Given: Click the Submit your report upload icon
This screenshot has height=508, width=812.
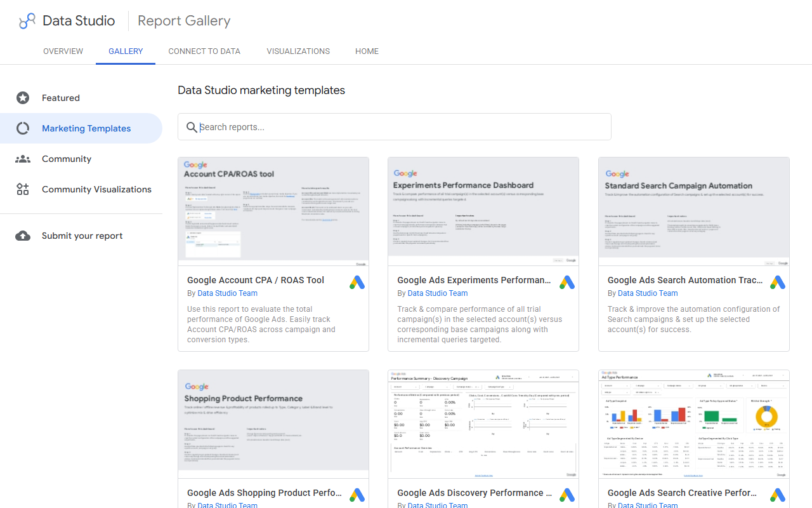Looking at the screenshot, I should click(23, 236).
